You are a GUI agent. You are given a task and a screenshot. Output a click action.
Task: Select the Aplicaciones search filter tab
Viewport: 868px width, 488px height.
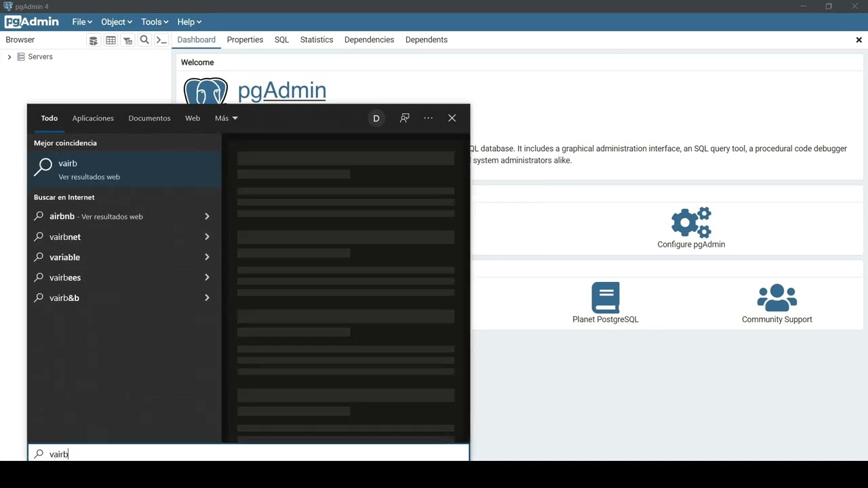pyautogui.click(x=93, y=118)
